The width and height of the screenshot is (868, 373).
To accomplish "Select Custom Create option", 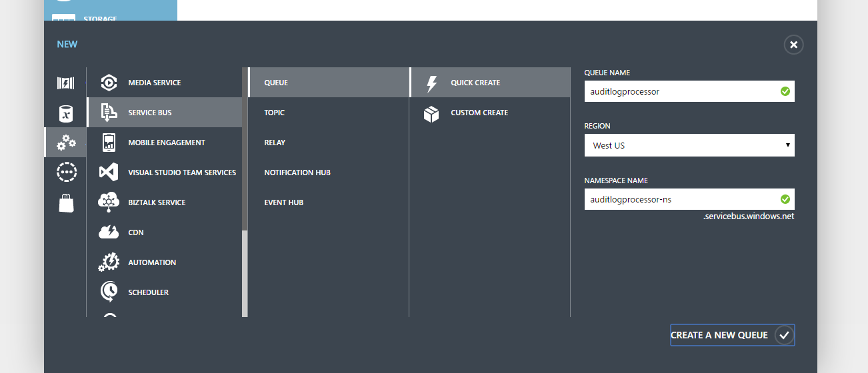I will point(490,113).
